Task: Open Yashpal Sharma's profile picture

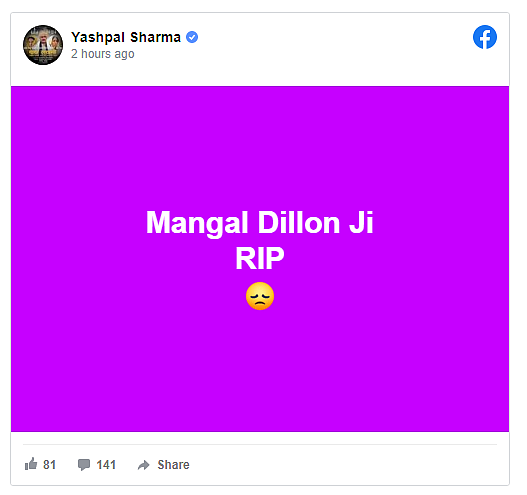Action: tap(43, 45)
